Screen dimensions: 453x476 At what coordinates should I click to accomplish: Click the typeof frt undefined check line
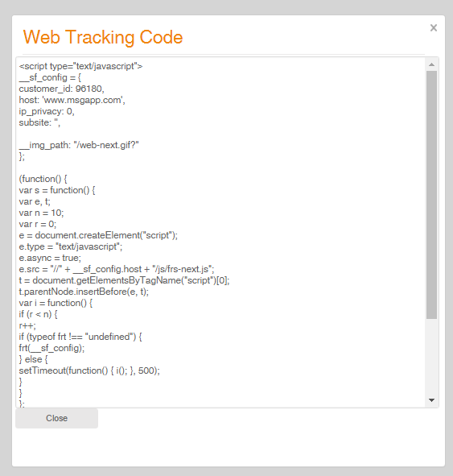click(x=80, y=337)
